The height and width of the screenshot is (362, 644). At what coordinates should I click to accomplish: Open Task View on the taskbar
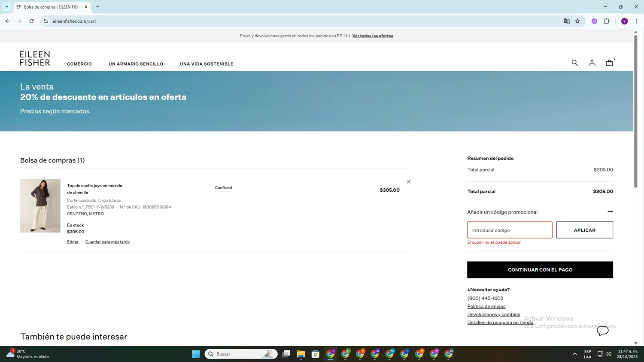(x=286, y=354)
